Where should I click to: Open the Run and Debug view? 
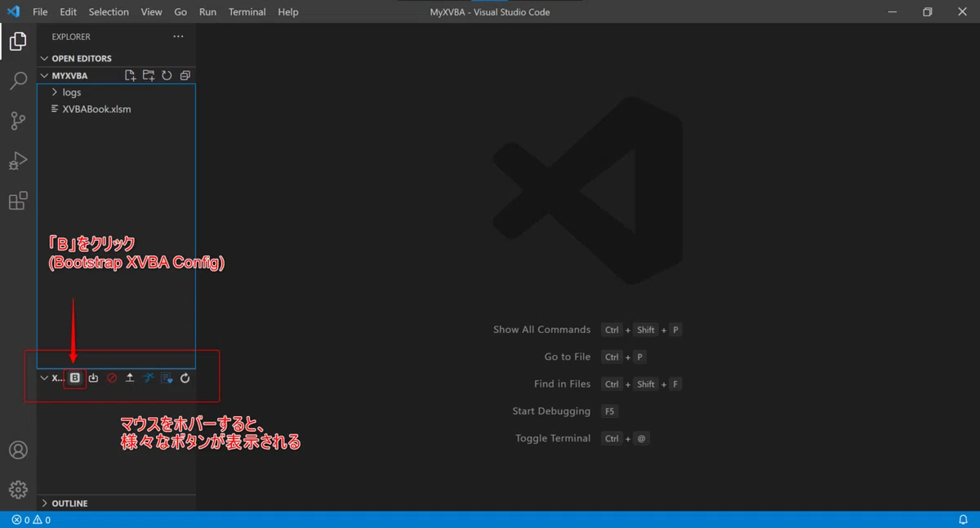18,161
